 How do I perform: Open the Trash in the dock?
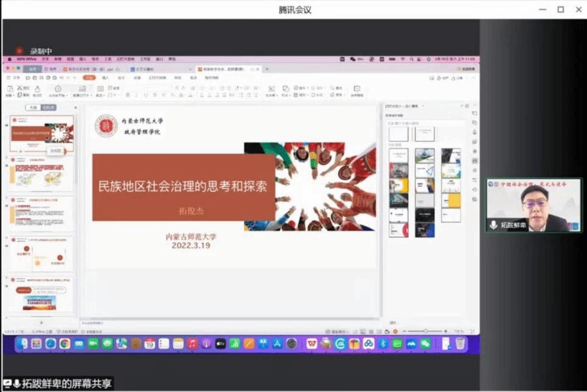(x=460, y=344)
